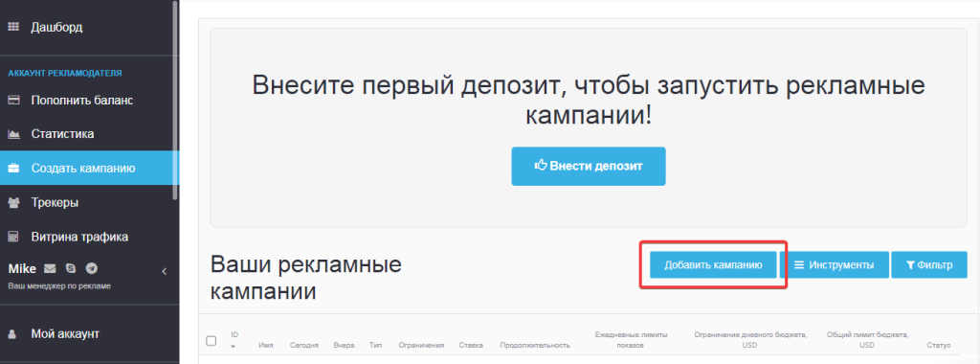Email manager Mike via the envelope icon

(50, 269)
